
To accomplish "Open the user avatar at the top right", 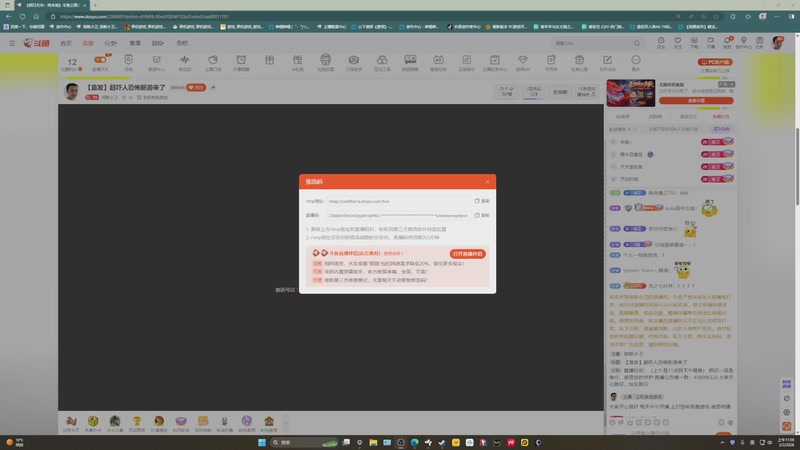I will (x=778, y=43).
